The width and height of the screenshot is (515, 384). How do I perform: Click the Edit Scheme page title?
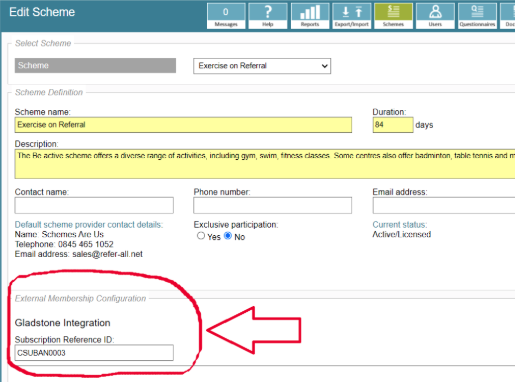click(x=42, y=12)
